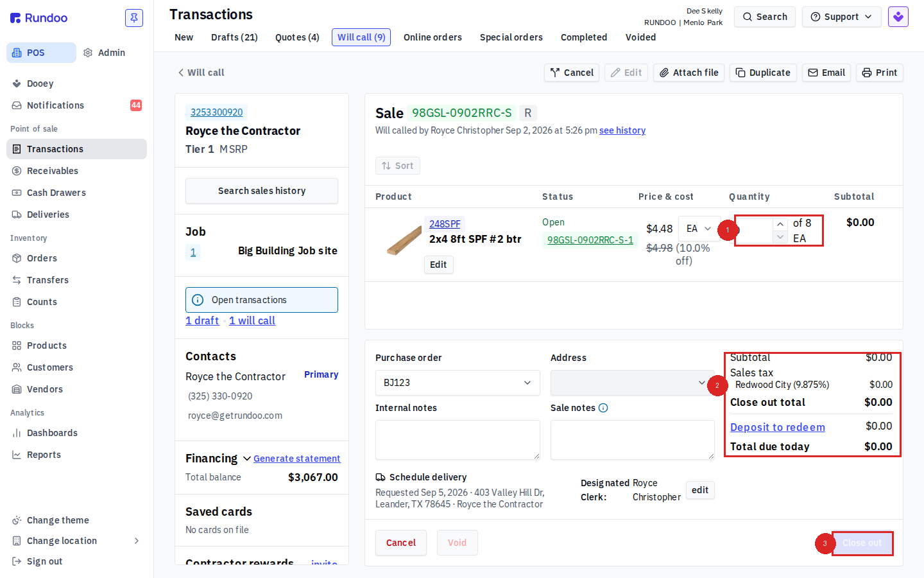The height and width of the screenshot is (578, 924).
Task: Open the Voided tab
Action: pyautogui.click(x=640, y=37)
